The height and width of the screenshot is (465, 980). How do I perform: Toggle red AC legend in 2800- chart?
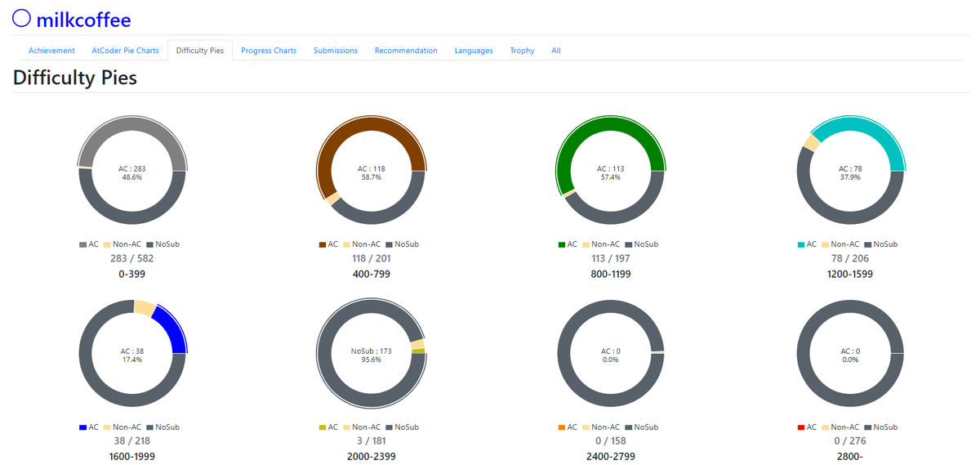pyautogui.click(x=807, y=427)
